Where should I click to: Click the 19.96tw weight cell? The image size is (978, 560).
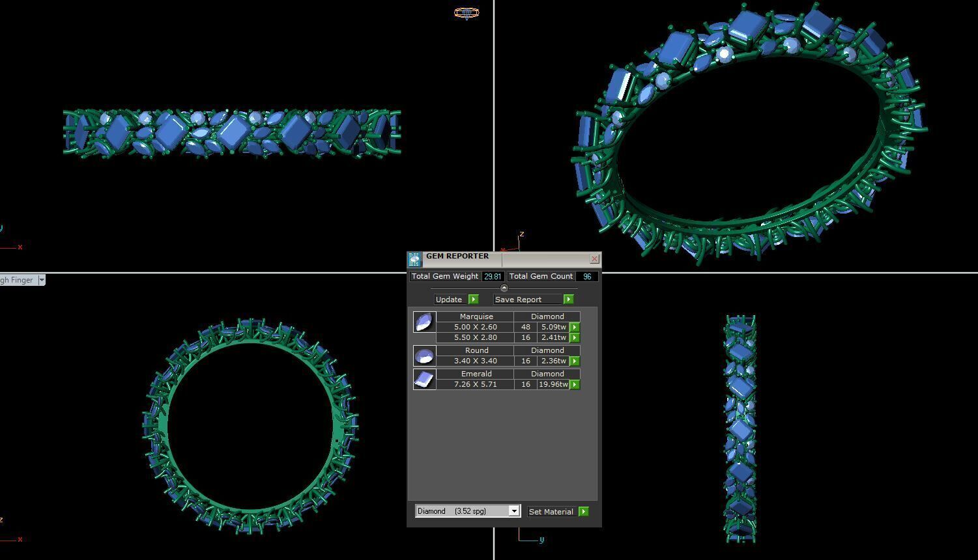[553, 384]
